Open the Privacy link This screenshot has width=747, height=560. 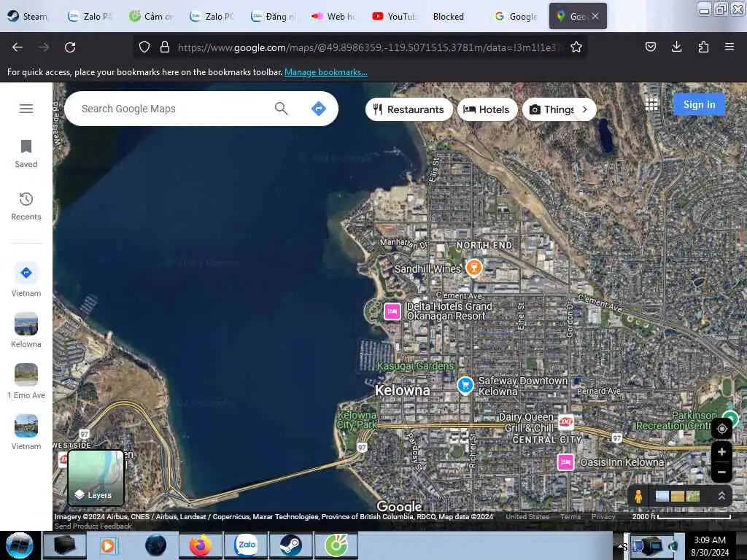[x=603, y=517]
